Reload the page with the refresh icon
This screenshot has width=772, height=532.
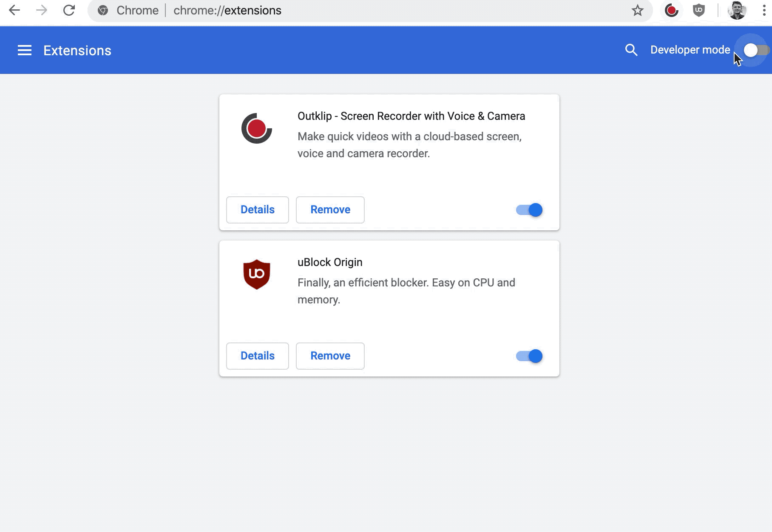coord(69,10)
